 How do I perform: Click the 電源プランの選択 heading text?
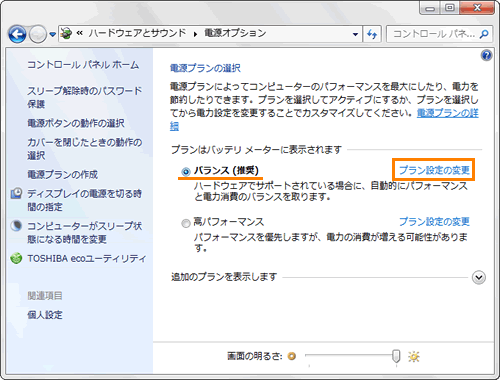point(205,68)
